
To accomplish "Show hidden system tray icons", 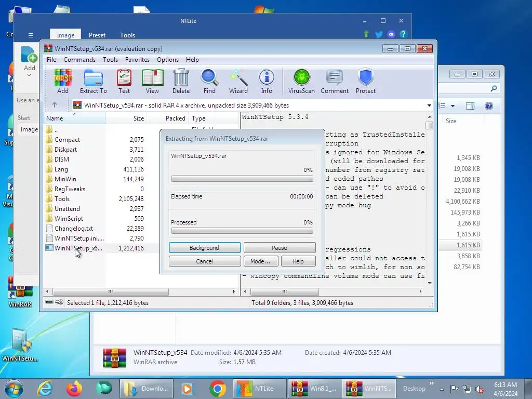I will coord(442,389).
